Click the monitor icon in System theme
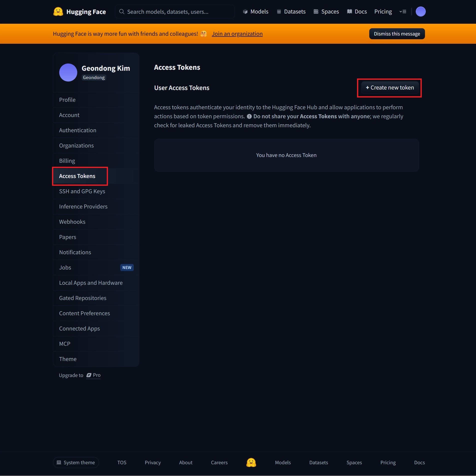This screenshot has height=476, width=476. coord(59,462)
